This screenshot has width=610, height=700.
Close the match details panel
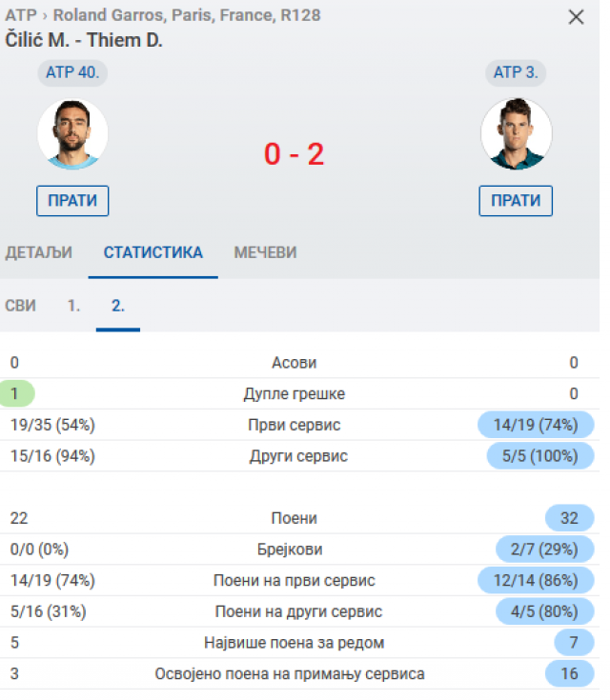coord(576,17)
